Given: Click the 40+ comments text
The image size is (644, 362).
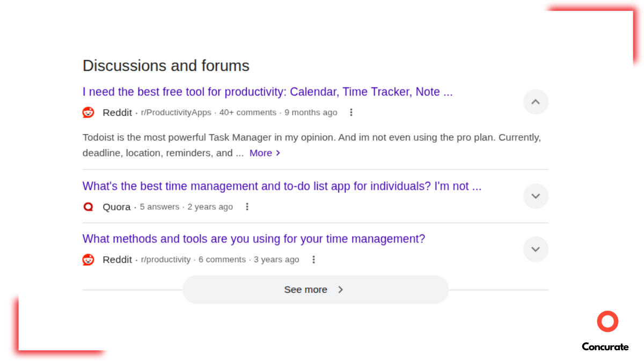Looking at the screenshot, I should point(247,113).
